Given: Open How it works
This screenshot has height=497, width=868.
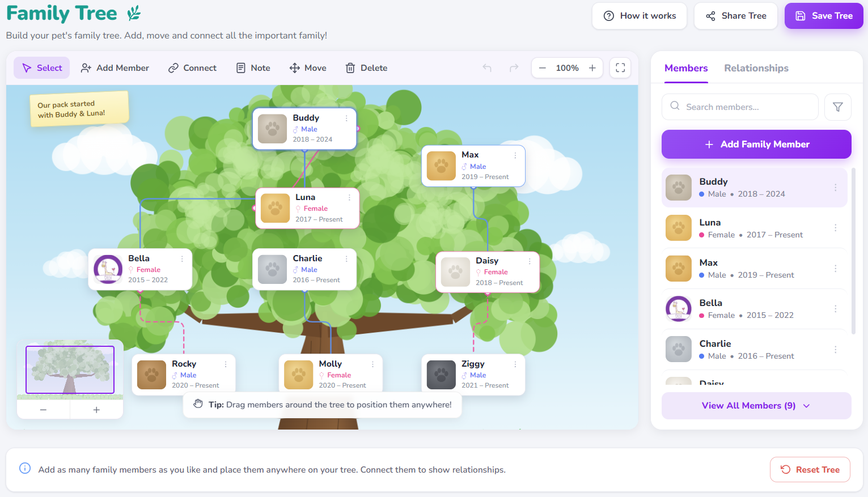Looking at the screenshot, I should tap(640, 16).
